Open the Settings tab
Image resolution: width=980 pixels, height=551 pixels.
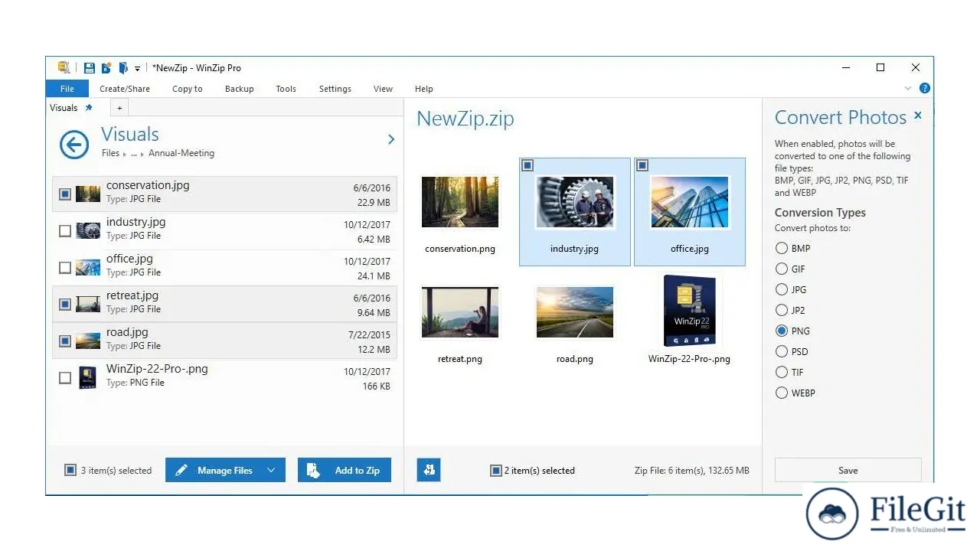click(335, 89)
